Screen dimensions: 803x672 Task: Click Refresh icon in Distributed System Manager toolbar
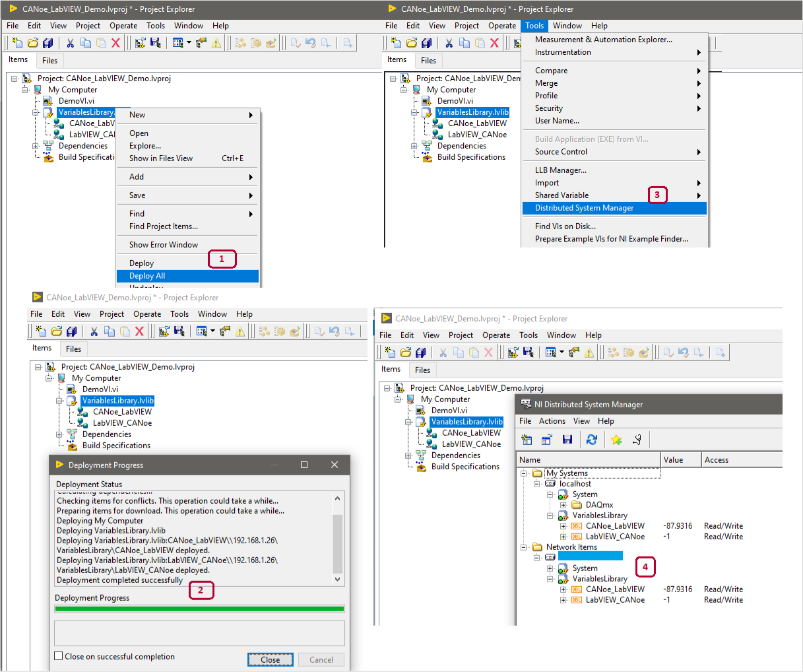591,440
